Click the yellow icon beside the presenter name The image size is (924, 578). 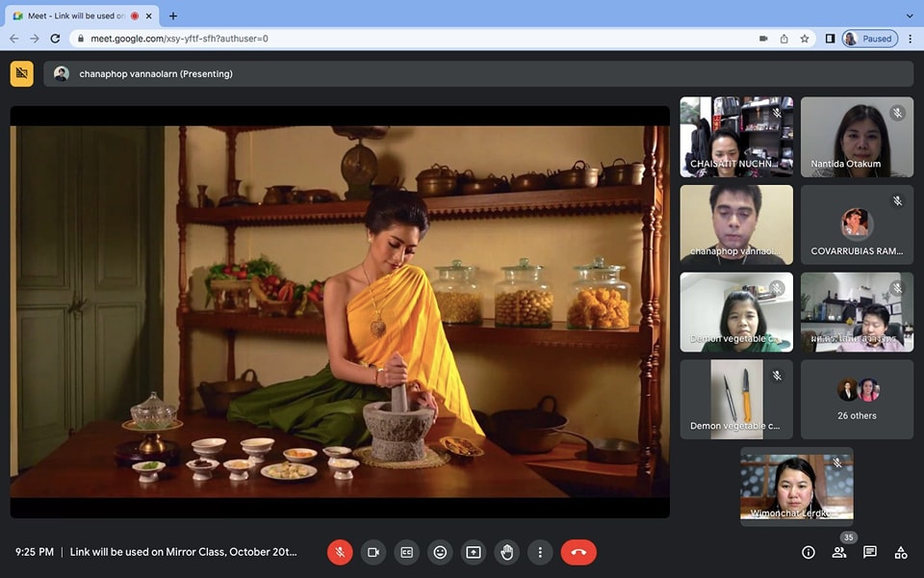pyautogui.click(x=21, y=73)
